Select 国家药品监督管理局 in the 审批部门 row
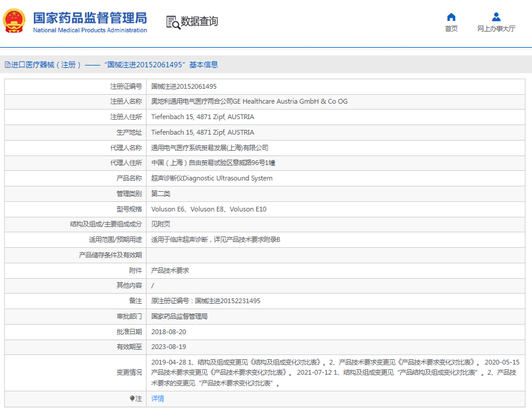532x411 pixels. click(179, 316)
